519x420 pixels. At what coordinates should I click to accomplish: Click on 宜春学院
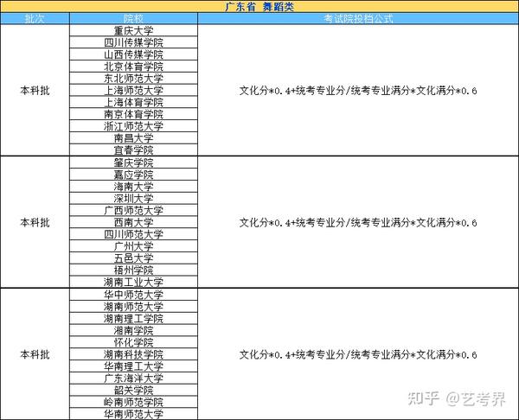point(133,150)
